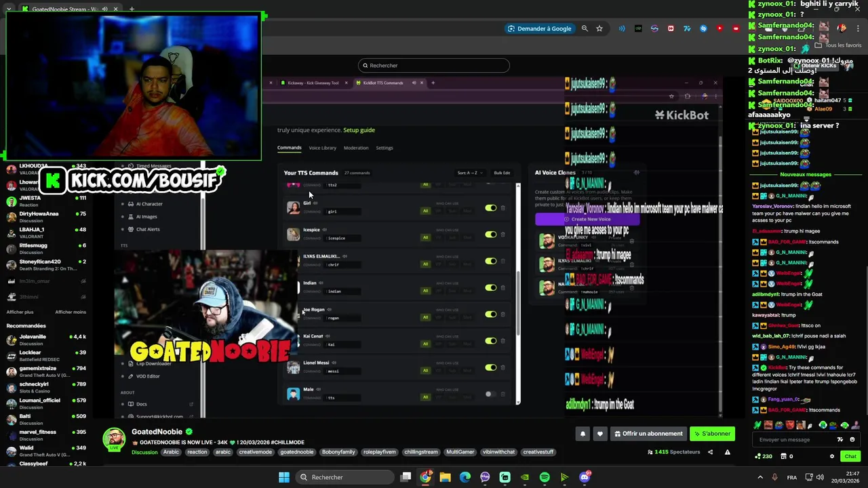
Task: Toggle the Joe Rogan TTS command
Action: pyautogui.click(x=491, y=314)
